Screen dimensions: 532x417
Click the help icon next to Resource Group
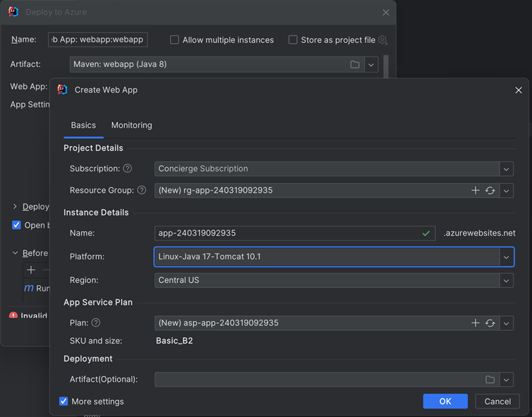coord(142,191)
